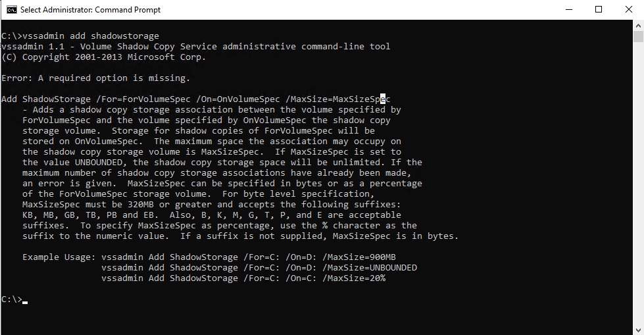
Task: Click the vertical scrollbar thumb
Action: [638, 36]
